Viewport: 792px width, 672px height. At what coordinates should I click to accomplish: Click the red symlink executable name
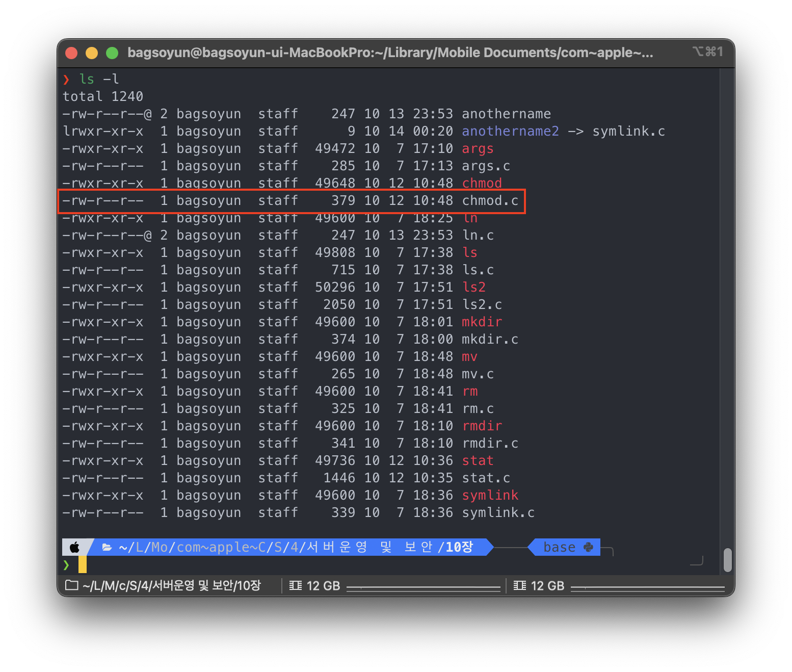490,495
